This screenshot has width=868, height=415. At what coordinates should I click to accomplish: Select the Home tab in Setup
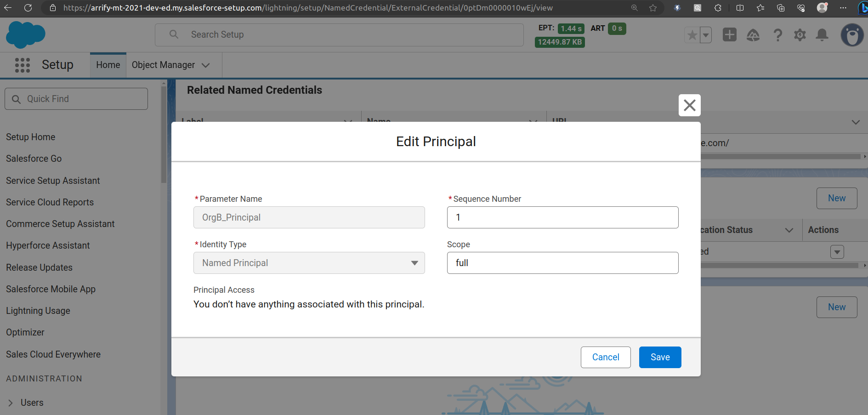(x=108, y=65)
